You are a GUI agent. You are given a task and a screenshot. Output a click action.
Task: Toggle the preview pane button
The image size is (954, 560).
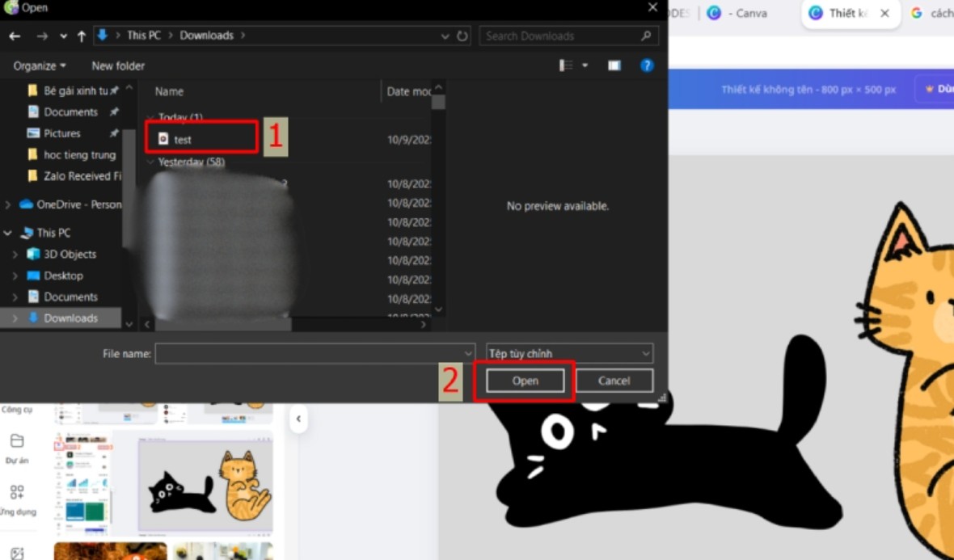[614, 65]
